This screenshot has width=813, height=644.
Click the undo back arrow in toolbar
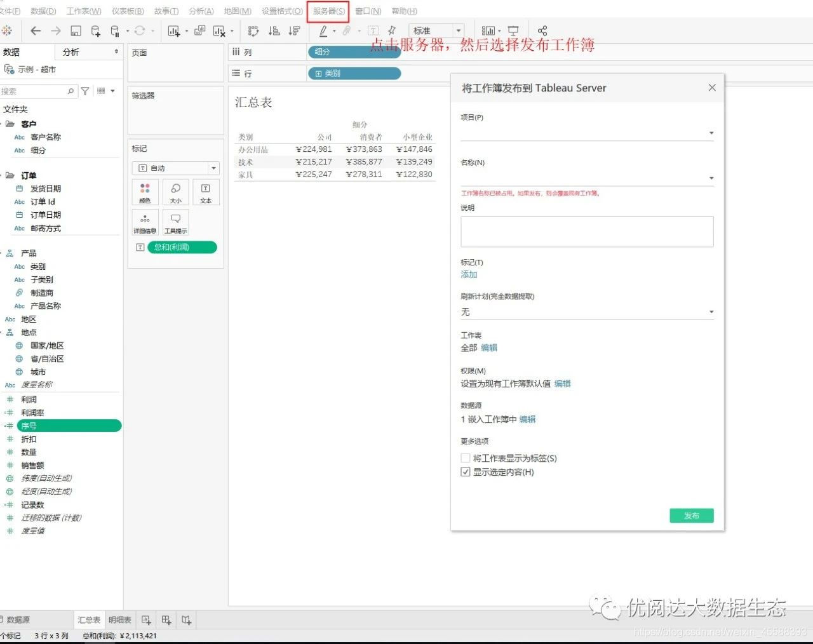coord(36,30)
